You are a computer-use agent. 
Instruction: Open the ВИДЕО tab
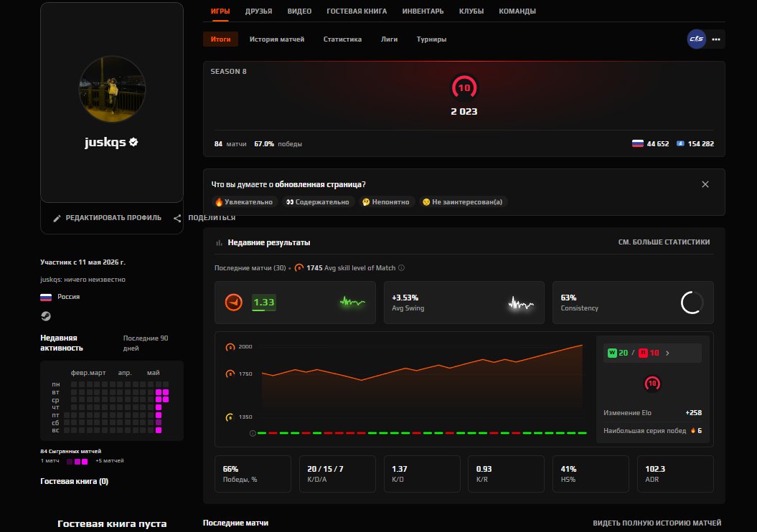coord(299,11)
